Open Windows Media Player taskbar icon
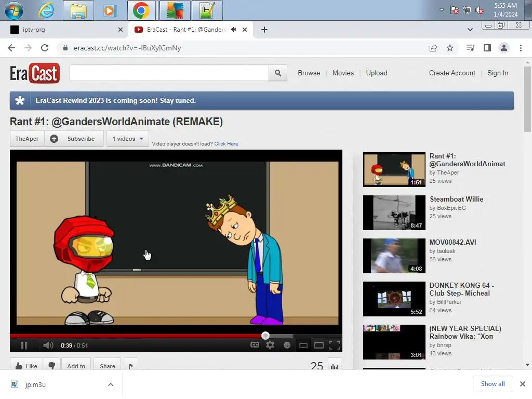 click(x=109, y=10)
